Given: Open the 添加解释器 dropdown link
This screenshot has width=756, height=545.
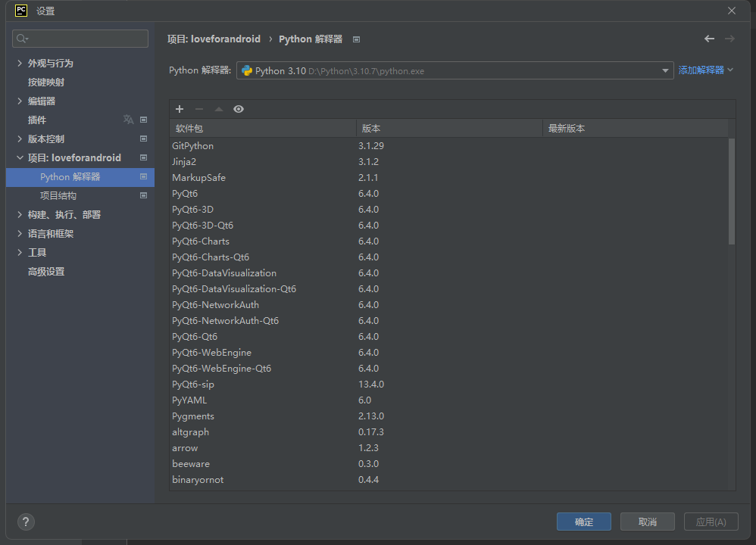Looking at the screenshot, I should point(706,70).
